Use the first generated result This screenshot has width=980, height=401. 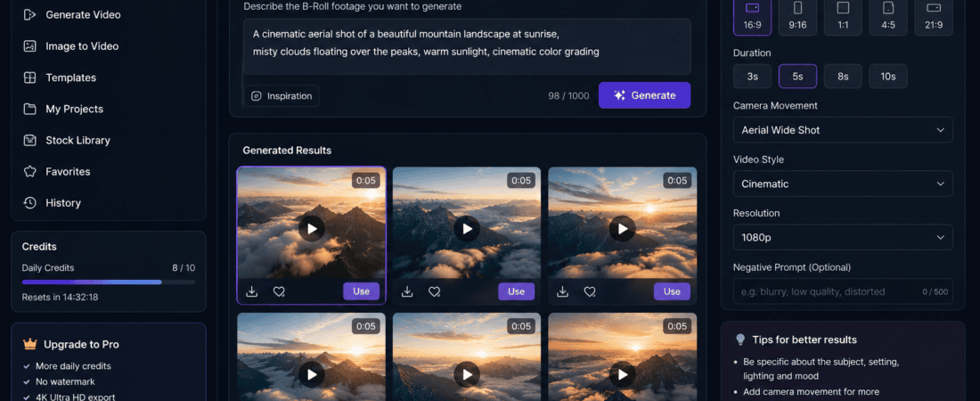tap(361, 291)
